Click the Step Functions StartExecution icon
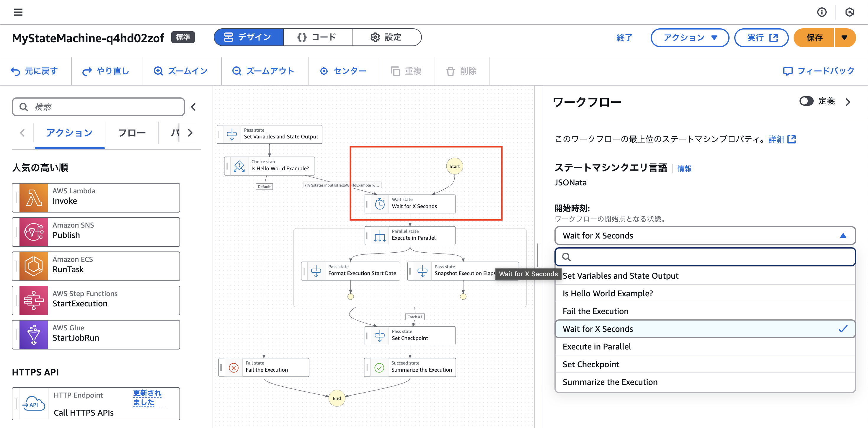 [34, 300]
